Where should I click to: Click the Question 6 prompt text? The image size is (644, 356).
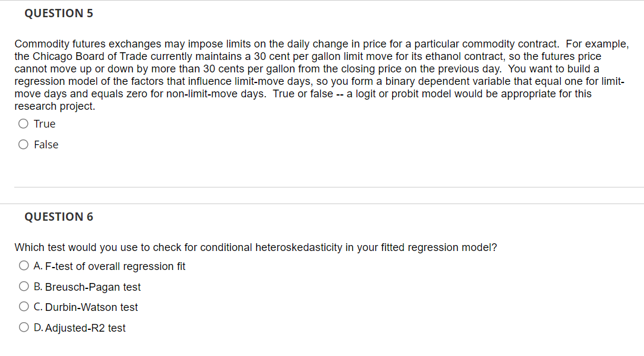click(256, 247)
